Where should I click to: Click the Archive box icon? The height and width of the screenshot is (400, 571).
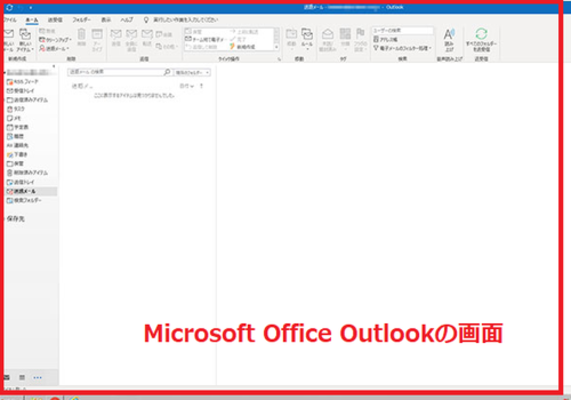click(97, 34)
